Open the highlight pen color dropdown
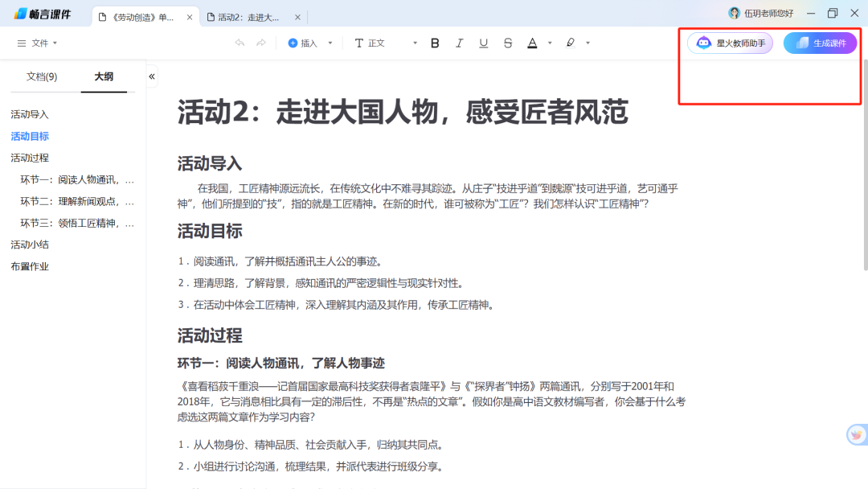The height and width of the screenshot is (489, 868). pos(587,43)
